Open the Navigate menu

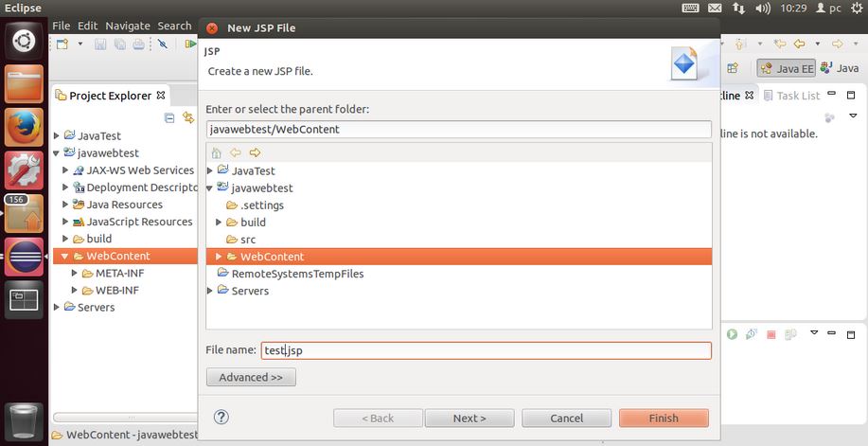click(x=128, y=26)
